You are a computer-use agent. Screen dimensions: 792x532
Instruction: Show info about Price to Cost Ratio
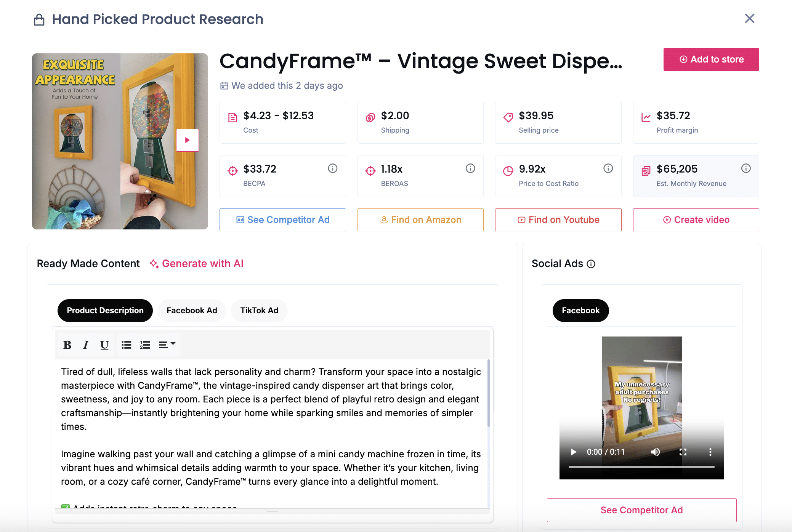point(608,168)
